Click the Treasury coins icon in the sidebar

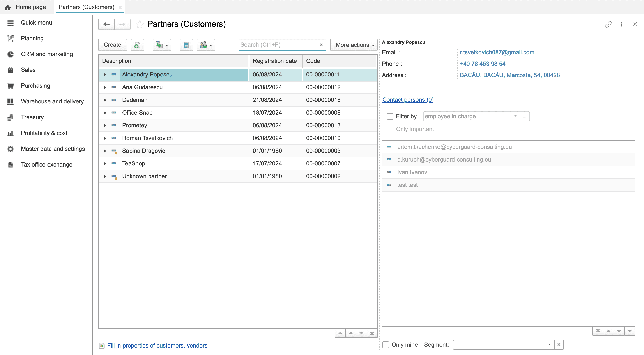click(x=10, y=117)
